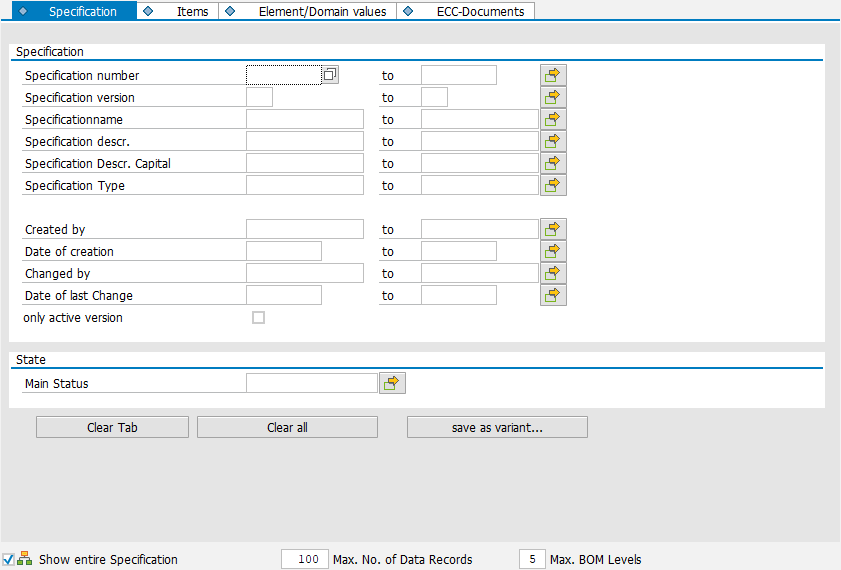This screenshot has height=570, width=841.
Task: Click save as variant... button
Action: pyautogui.click(x=497, y=427)
